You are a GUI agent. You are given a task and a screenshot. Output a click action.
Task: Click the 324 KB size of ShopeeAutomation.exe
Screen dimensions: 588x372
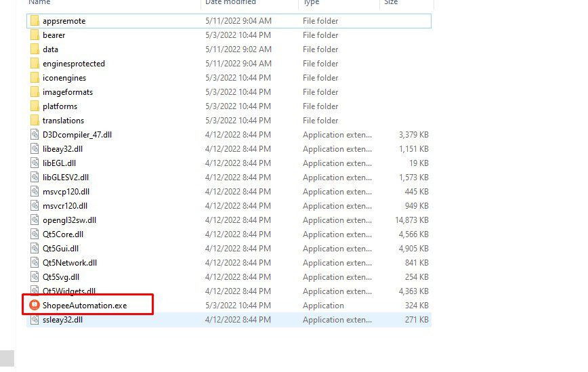pos(417,306)
